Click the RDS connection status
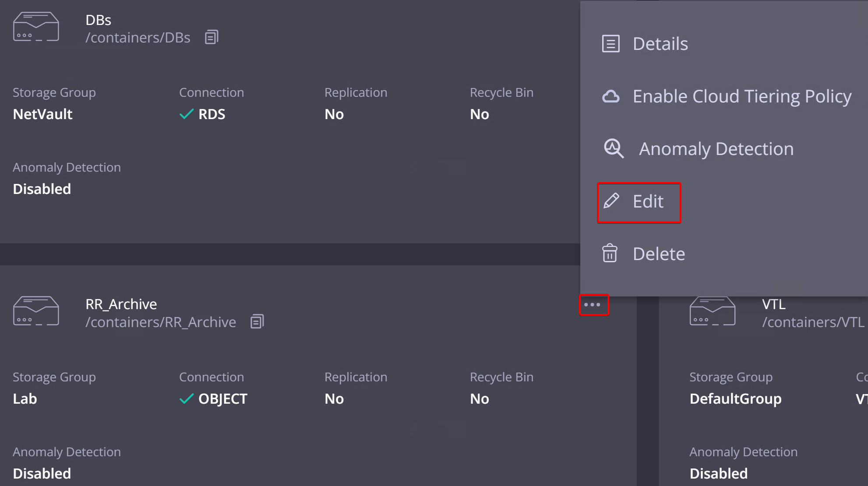868x486 pixels. click(211, 114)
